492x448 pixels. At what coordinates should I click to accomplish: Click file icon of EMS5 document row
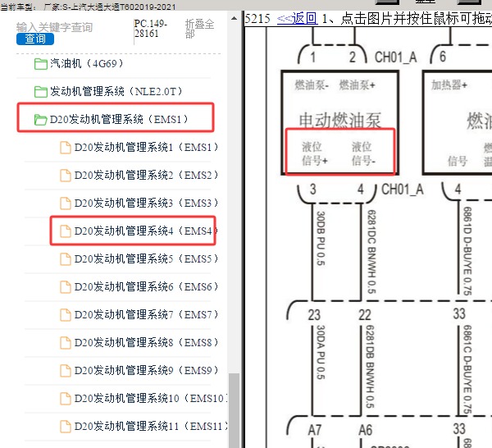click(x=66, y=259)
